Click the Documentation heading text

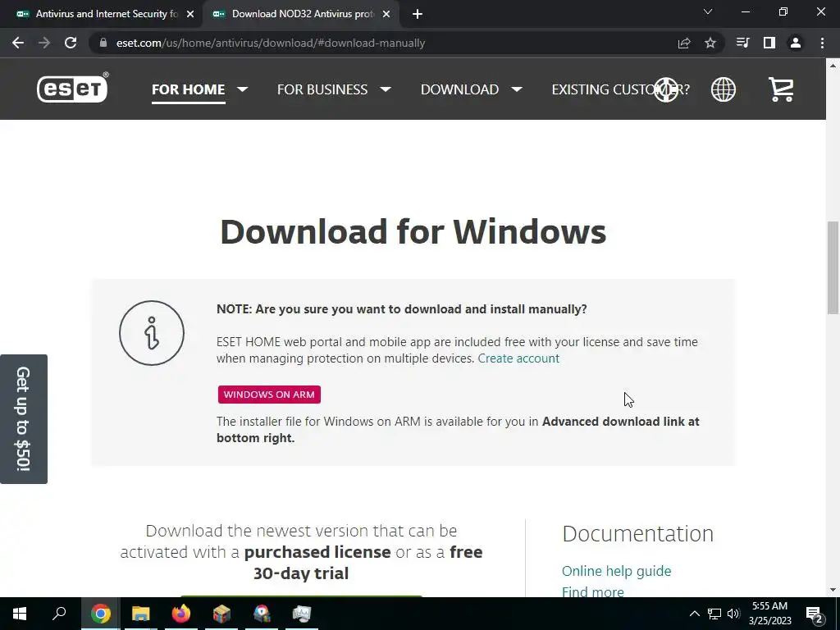pyautogui.click(x=637, y=533)
